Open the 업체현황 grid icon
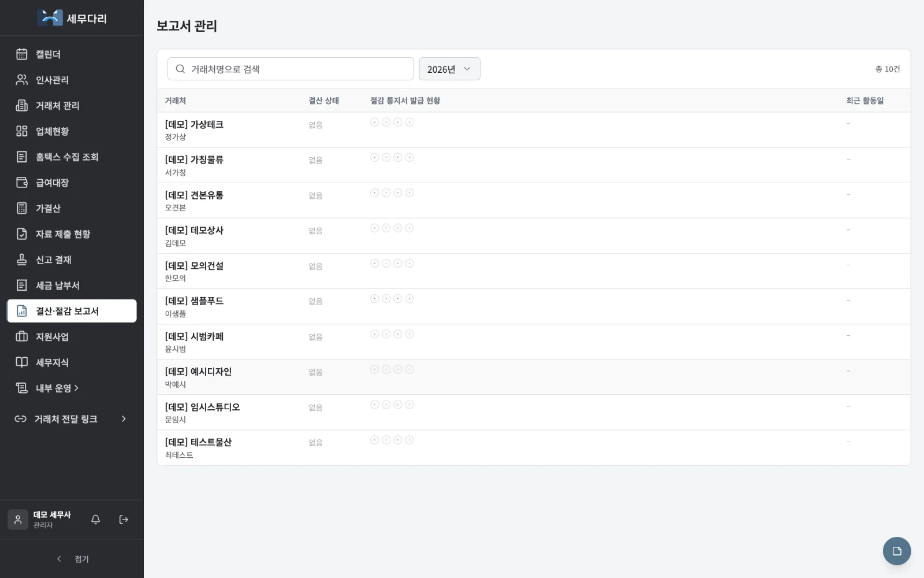The image size is (924, 578). (22, 131)
